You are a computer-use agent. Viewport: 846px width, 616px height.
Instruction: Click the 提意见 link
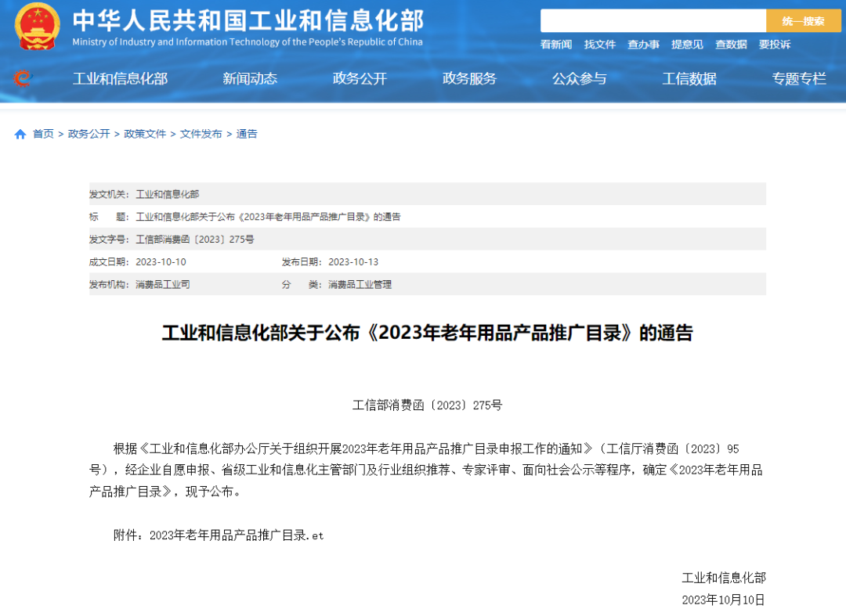(687, 45)
